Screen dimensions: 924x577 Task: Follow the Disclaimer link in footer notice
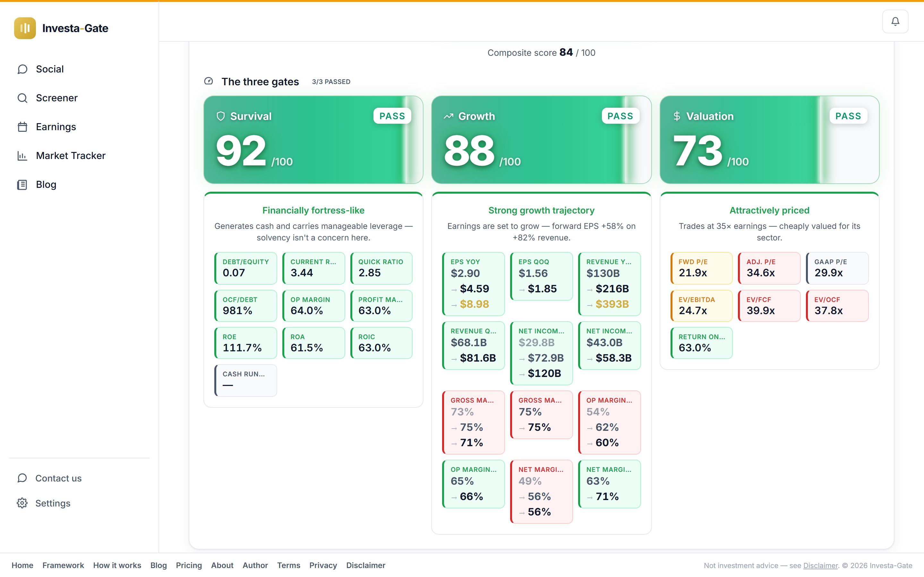coord(820,565)
